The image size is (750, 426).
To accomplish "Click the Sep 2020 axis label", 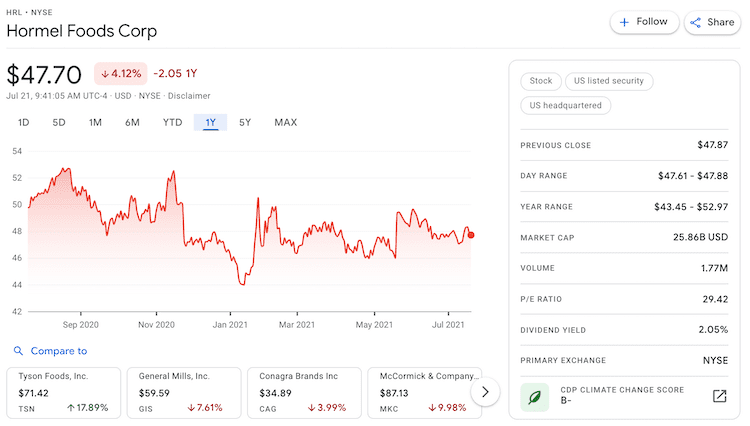I will pyautogui.click(x=80, y=325).
